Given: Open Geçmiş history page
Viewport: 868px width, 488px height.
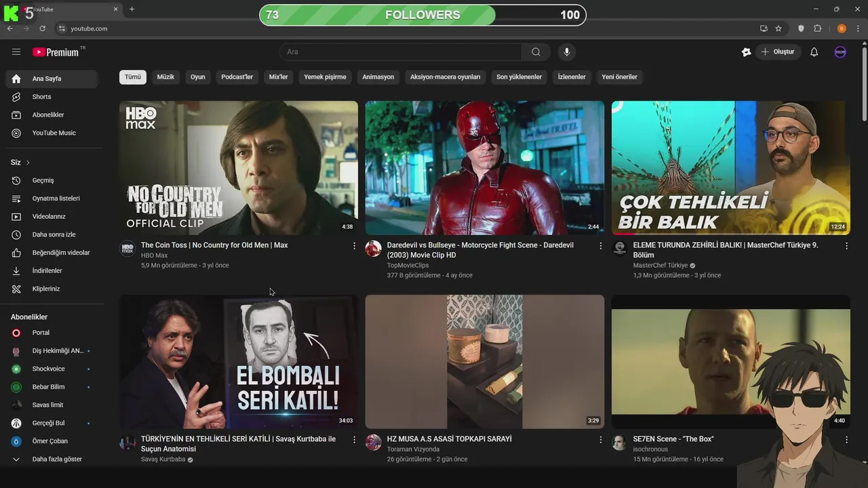Looking at the screenshot, I should 52,180.
